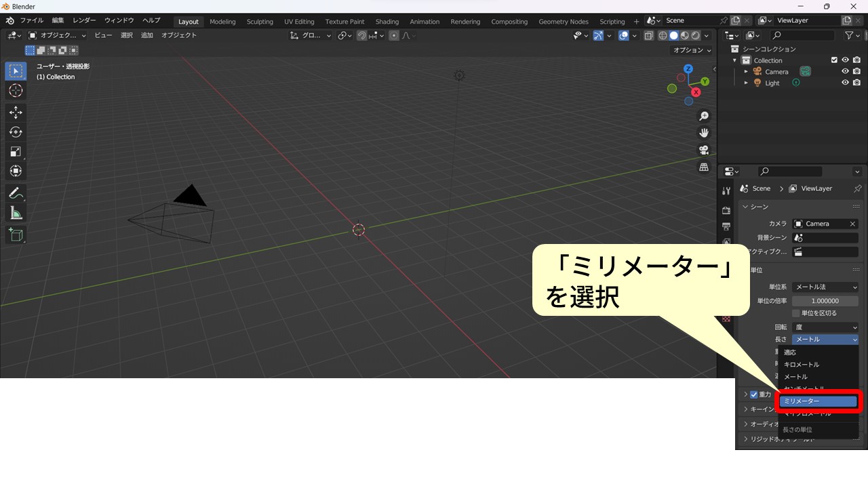868x488 pixels.
Task: Clear the Camera field with X
Action: [x=852, y=224]
